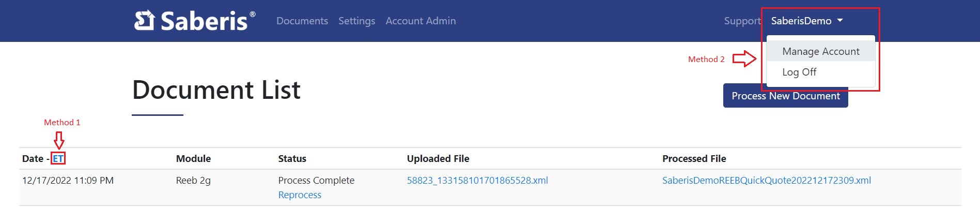Choose Log Off in the dropdown
Image resolution: width=980 pixels, height=208 pixels.
point(799,72)
